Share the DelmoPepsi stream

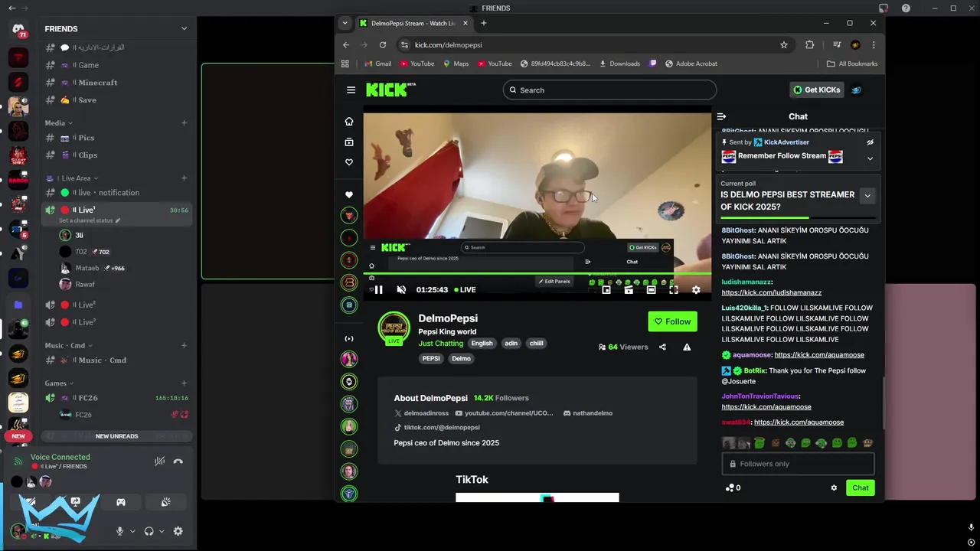click(662, 347)
